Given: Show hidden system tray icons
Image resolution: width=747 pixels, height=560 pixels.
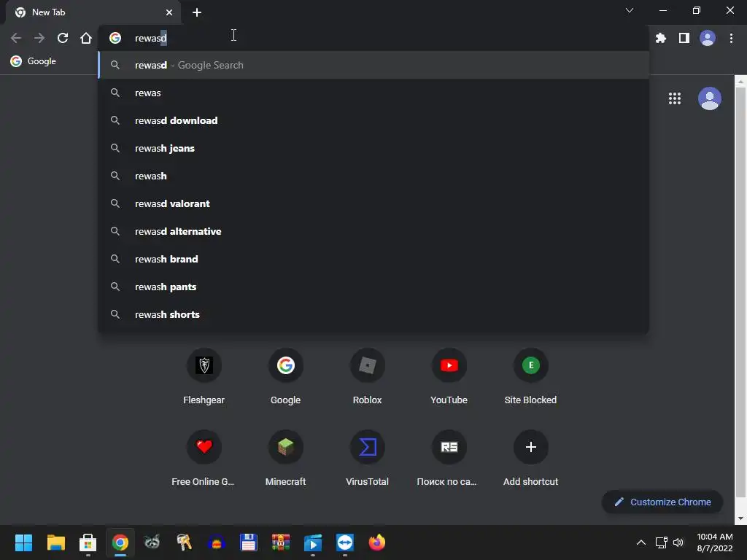Looking at the screenshot, I should click(641, 542).
